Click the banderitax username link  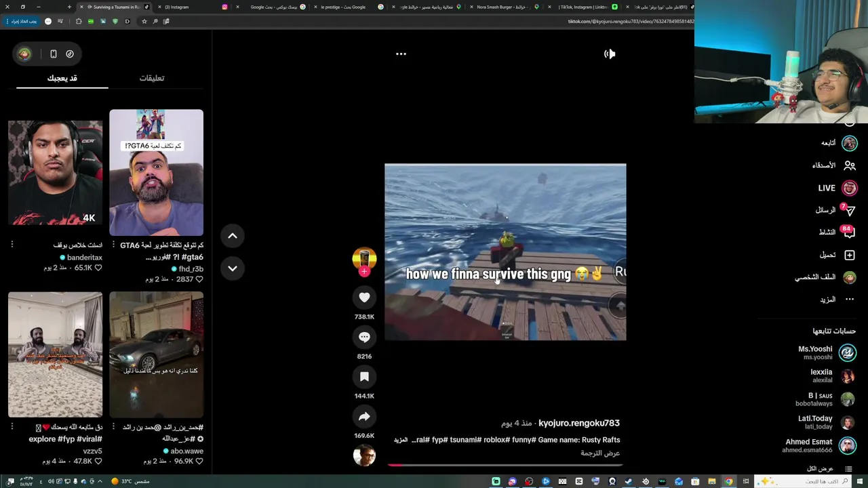pos(85,258)
